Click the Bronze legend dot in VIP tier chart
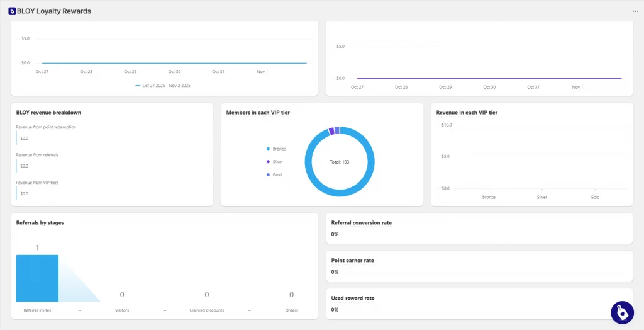644x330 pixels. point(268,149)
